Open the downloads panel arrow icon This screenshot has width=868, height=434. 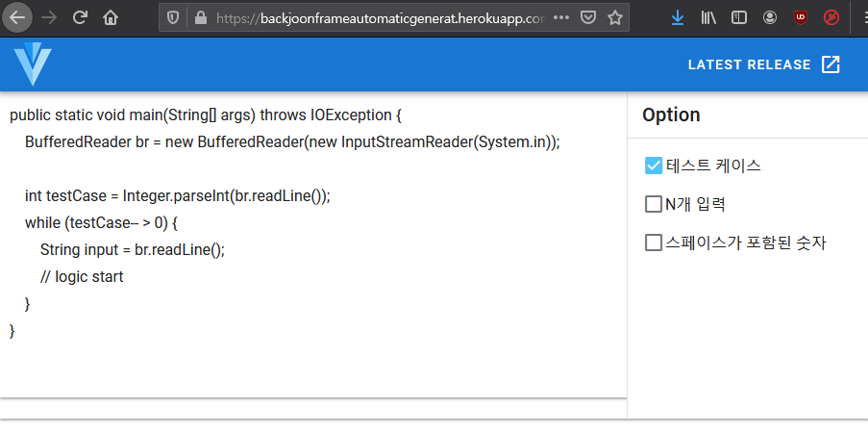pos(678,17)
